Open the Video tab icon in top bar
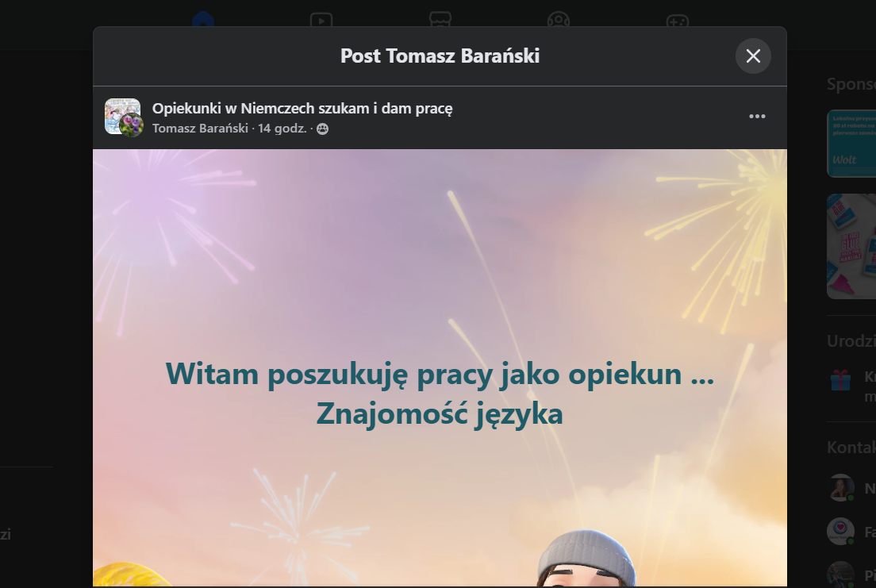The height and width of the screenshot is (588, 876). coord(321,20)
